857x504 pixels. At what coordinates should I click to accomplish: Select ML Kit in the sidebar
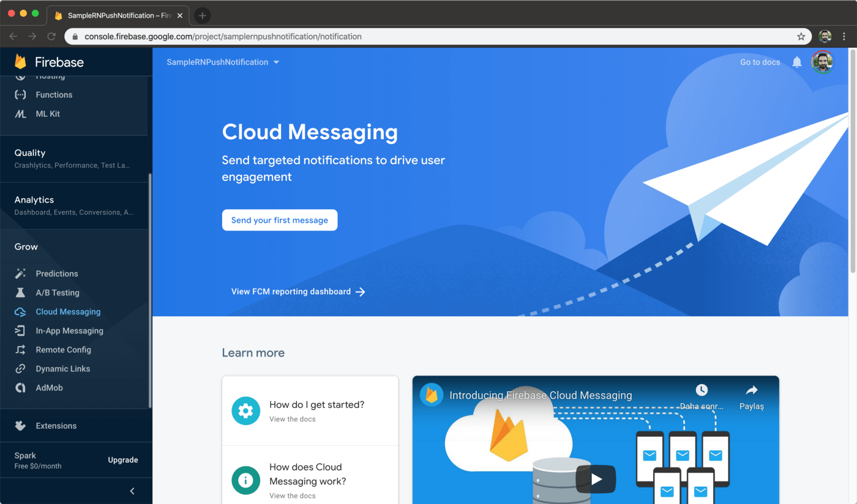48,114
